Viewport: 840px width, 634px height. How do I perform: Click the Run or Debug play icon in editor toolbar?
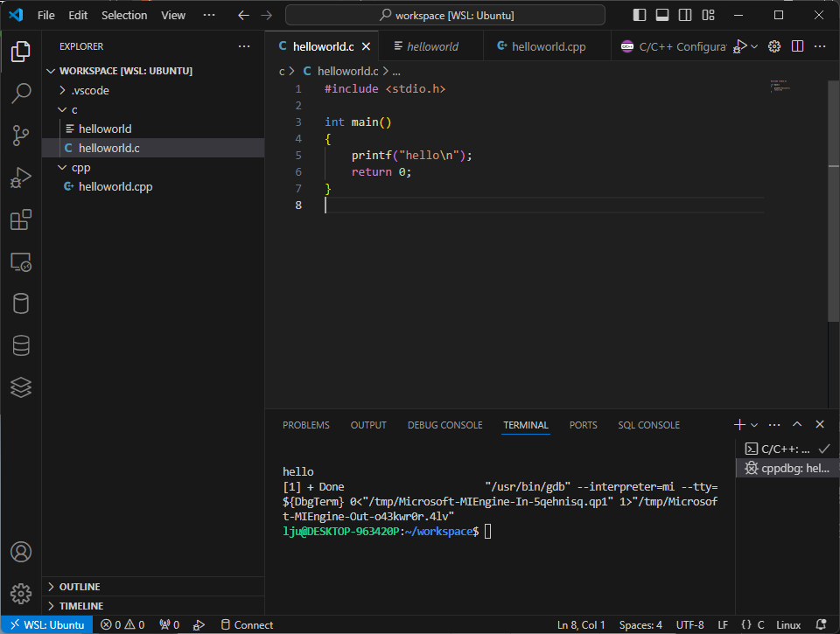[740, 46]
